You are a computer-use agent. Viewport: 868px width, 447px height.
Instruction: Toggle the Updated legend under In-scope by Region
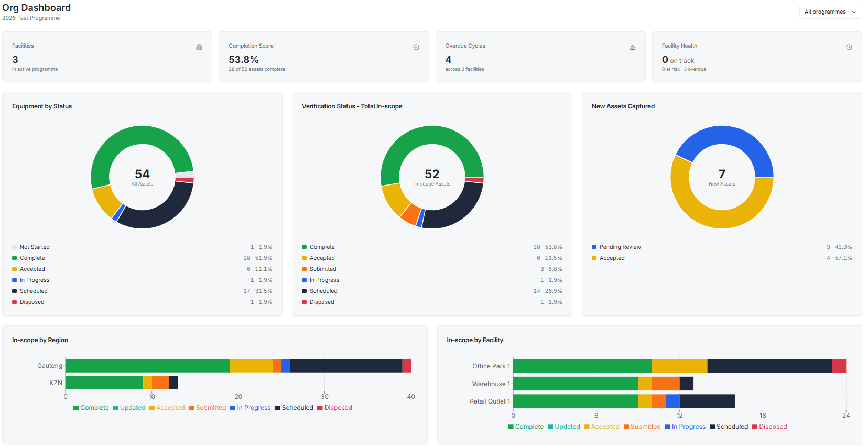tap(129, 408)
